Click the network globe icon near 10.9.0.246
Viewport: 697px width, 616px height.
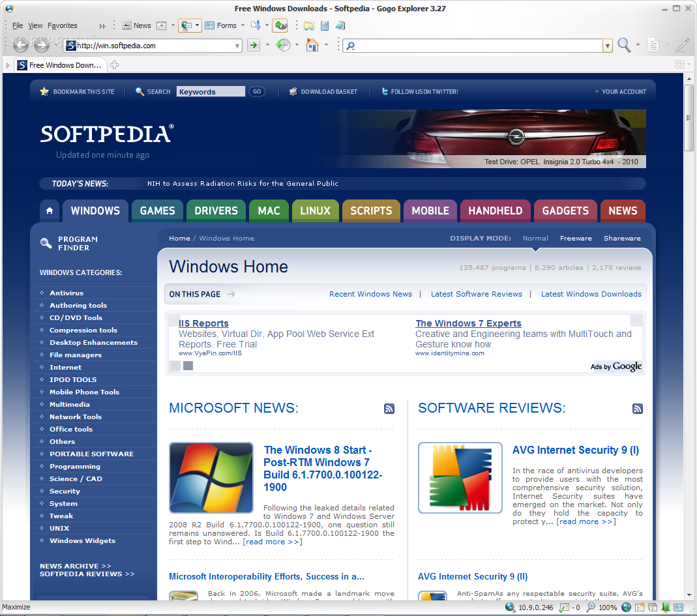[510, 607]
